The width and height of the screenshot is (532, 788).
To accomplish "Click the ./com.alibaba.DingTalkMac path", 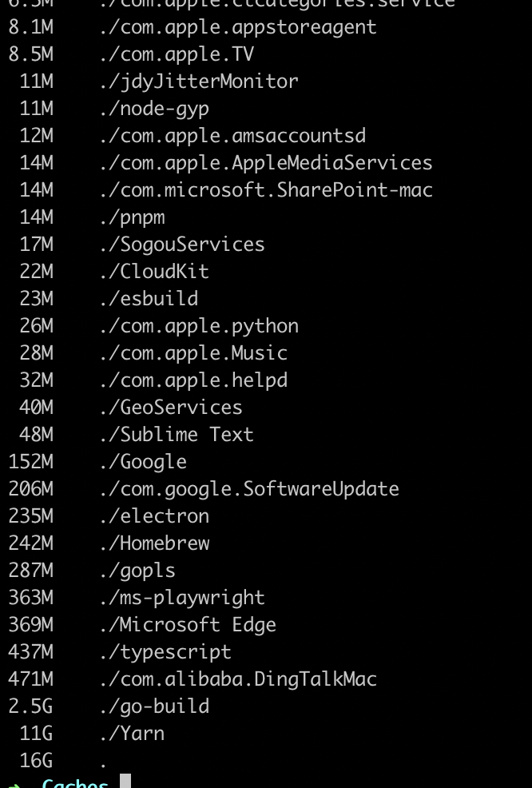I will 237,679.
